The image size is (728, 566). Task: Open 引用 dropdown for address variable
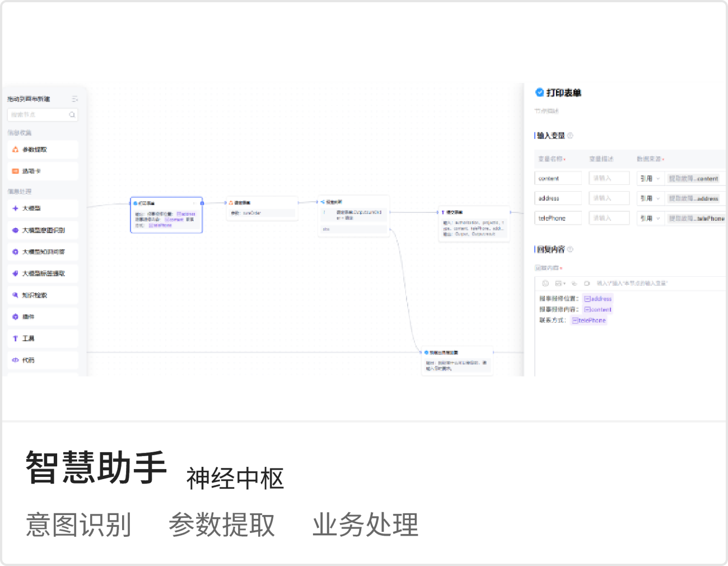650,198
